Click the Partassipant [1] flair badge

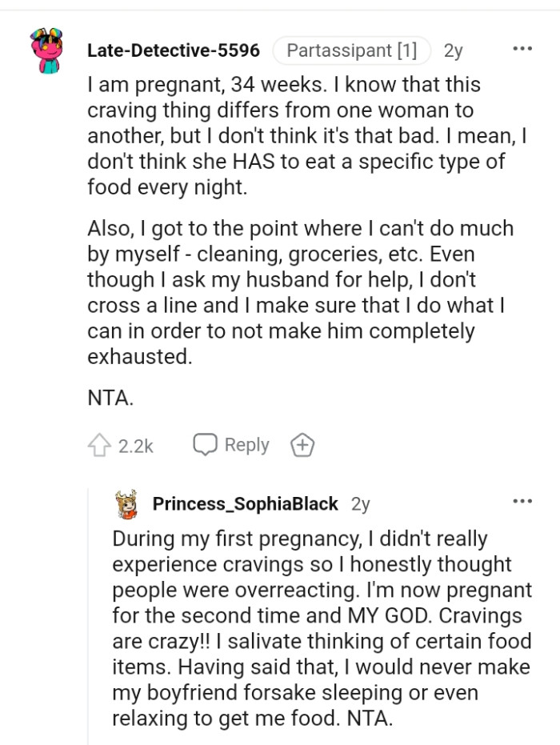pos(352,50)
